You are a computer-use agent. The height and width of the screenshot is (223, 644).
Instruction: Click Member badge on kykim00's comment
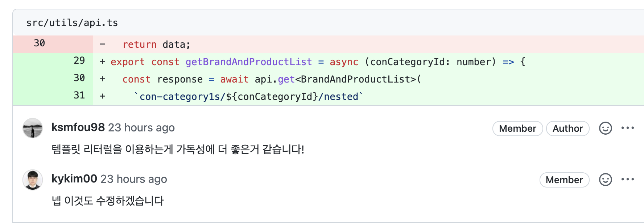pos(564,180)
